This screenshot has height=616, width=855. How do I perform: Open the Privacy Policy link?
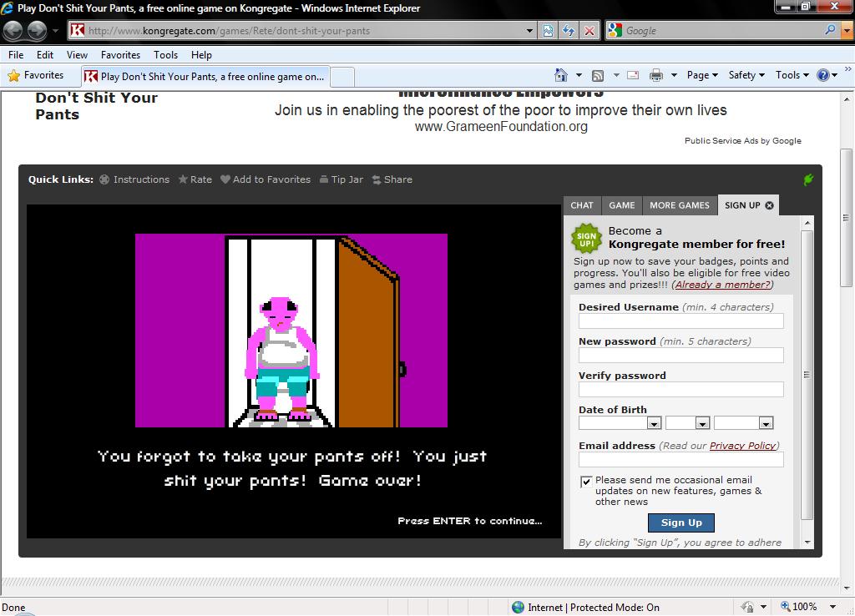click(743, 446)
